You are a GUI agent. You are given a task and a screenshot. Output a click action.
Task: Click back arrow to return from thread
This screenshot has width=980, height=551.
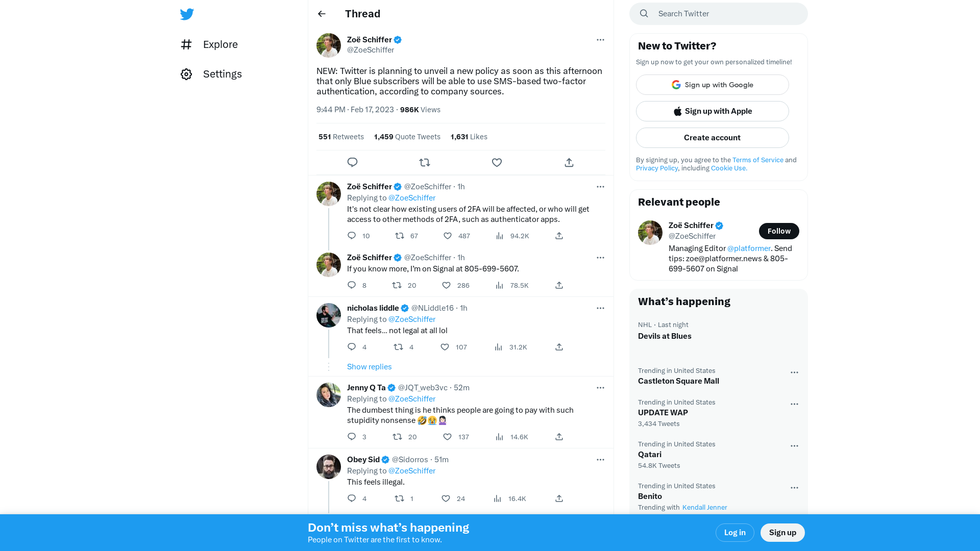(322, 13)
